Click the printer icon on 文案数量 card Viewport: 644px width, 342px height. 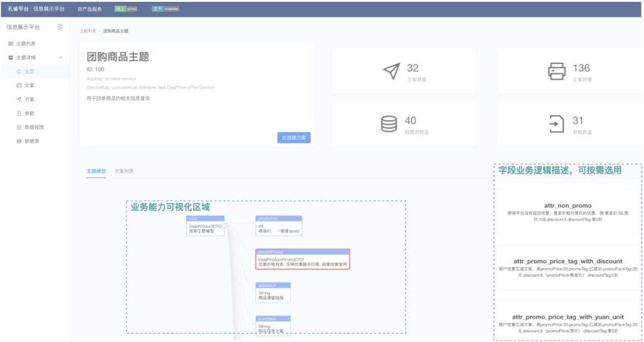[x=556, y=72]
